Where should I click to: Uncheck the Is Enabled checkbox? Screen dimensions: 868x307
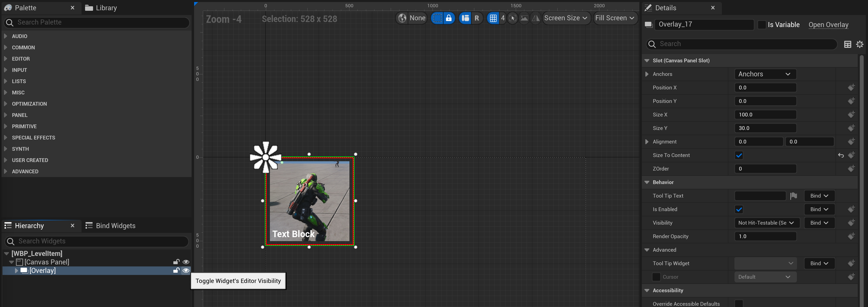tap(739, 209)
